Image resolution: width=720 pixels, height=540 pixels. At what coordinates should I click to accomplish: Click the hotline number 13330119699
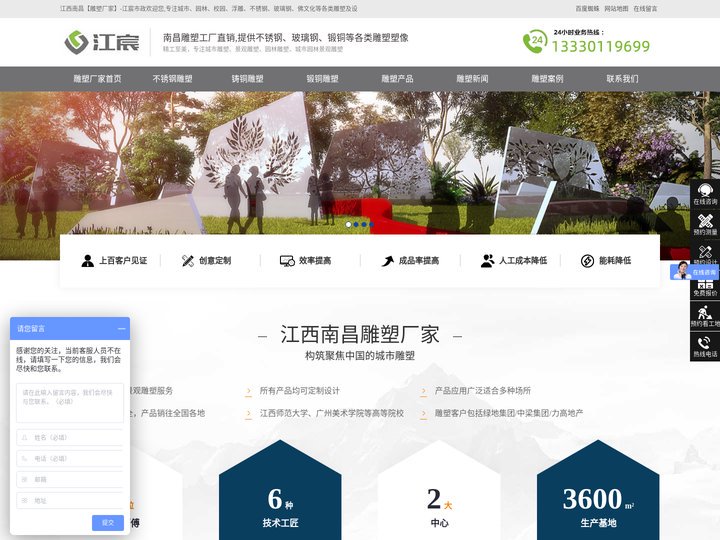(601, 46)
